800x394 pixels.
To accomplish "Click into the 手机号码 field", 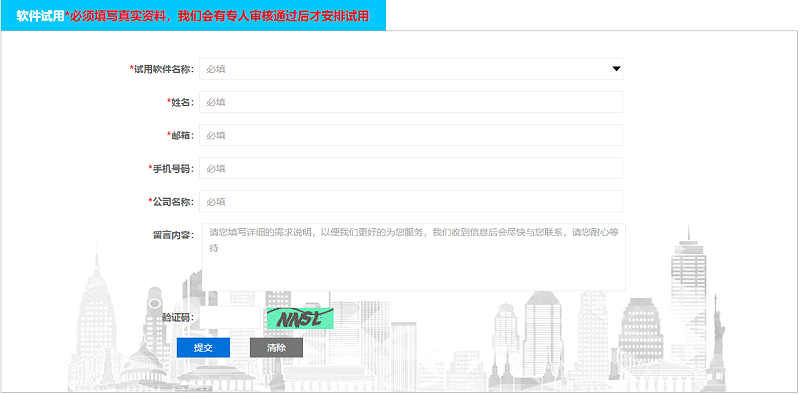I will point(411,168).
